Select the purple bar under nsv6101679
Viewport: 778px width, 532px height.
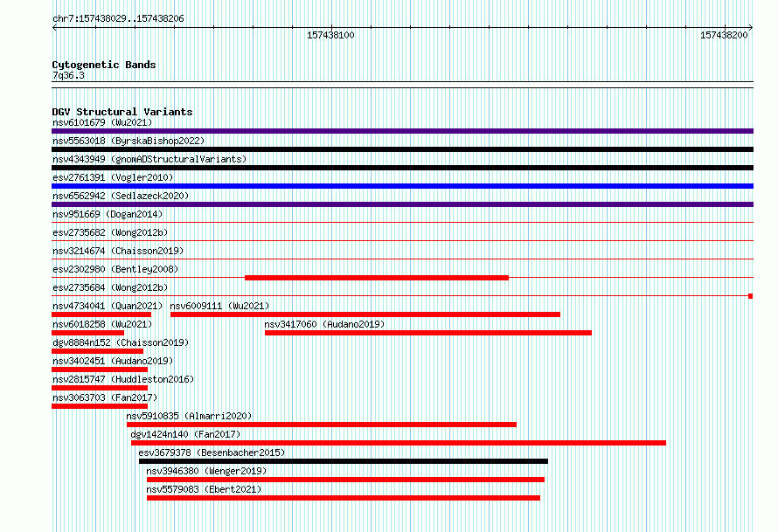point(402,131)
